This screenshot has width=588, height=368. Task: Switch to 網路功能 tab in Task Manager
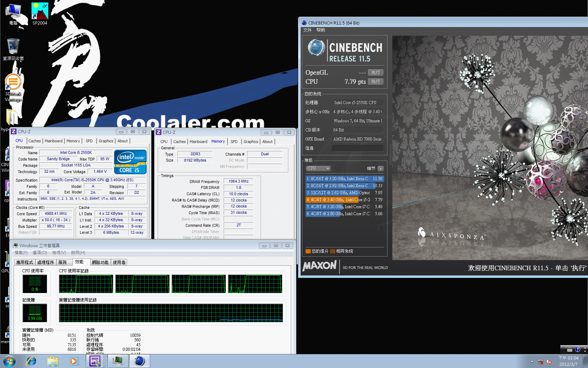pos(100,263)
